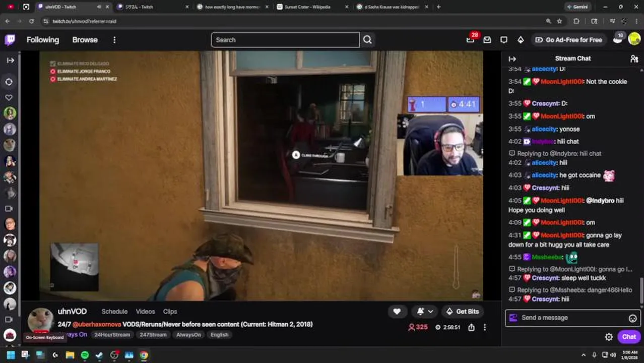Select Go Ad-Free for Free button
Image resolution: width=644 pixels, height=363 pixels.
tap(568, 40)
